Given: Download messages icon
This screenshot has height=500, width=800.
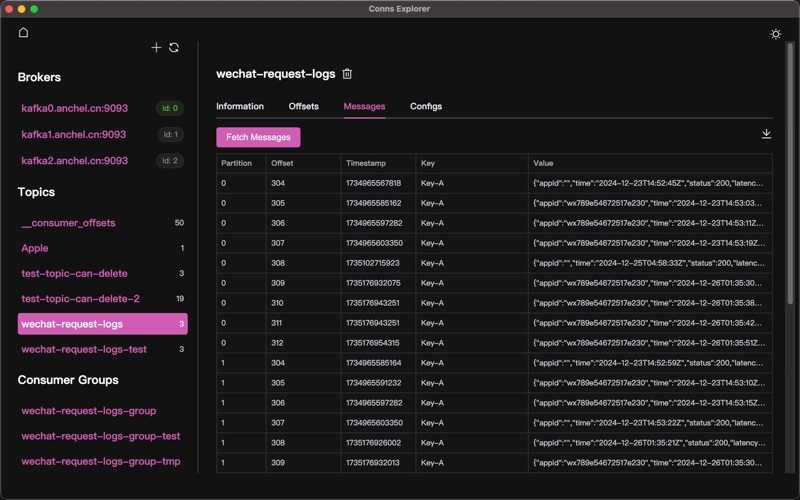Looking at the screenshot, I should click(x=766, y=134).
